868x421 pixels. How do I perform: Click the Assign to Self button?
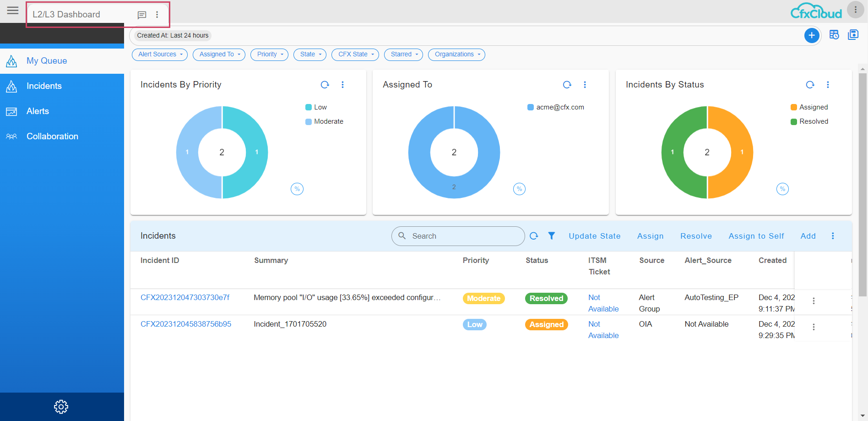[756, 236]
